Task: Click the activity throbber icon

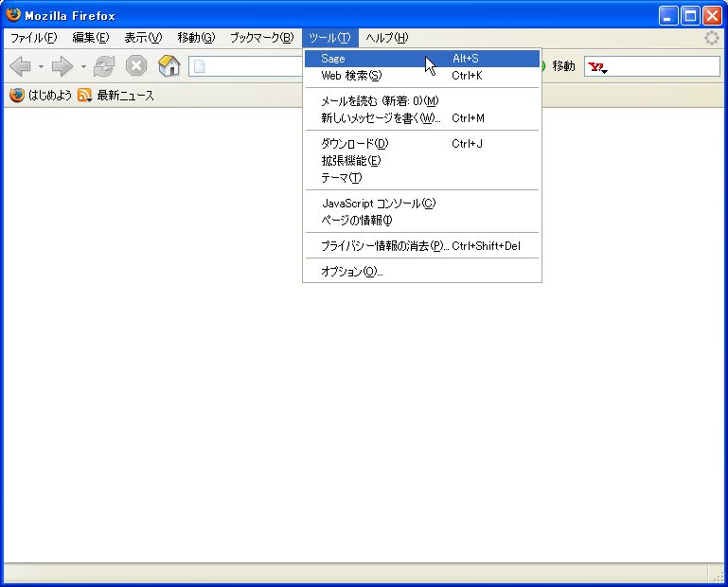Action: [711, 38]
